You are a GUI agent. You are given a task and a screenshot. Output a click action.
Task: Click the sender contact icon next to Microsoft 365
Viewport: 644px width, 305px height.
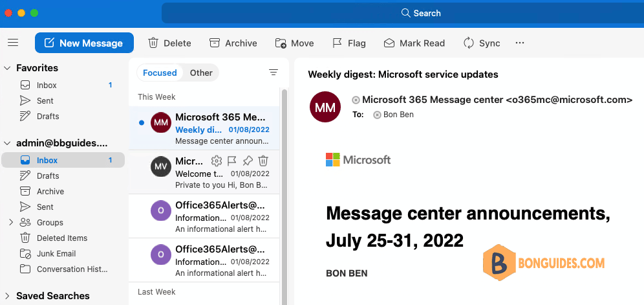(x=356, y=100)
